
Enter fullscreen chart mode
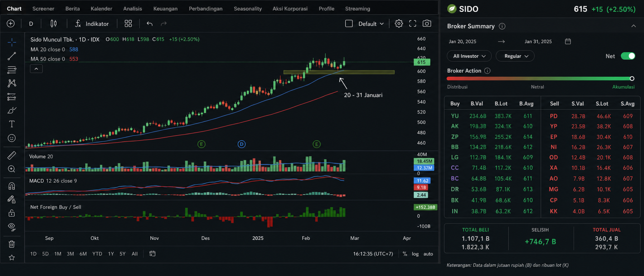pos(413,24)
